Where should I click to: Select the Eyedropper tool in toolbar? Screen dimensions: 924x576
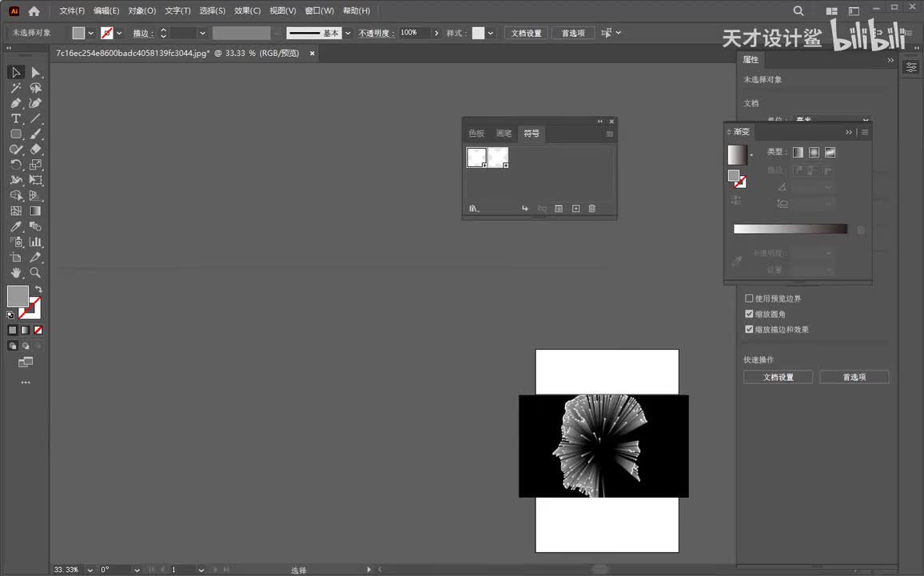16,226
